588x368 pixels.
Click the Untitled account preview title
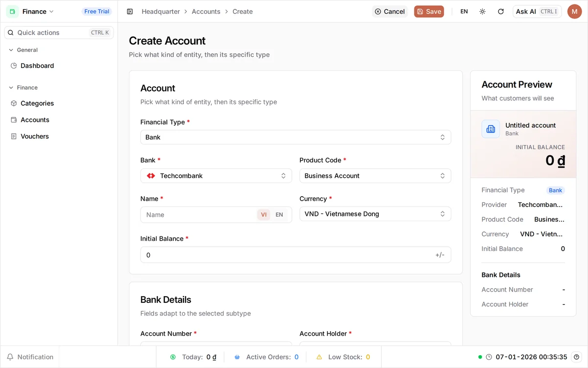[x=530, y=125]
